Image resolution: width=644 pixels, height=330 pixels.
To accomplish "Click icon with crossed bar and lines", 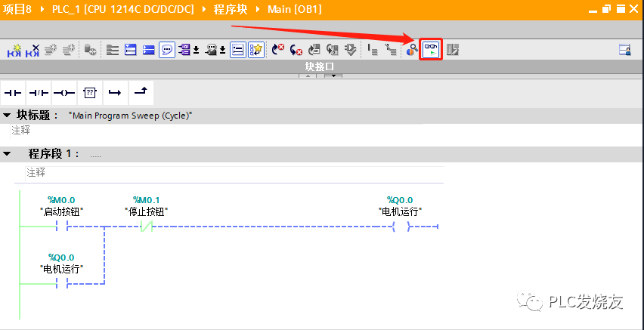I will point(390,50).
